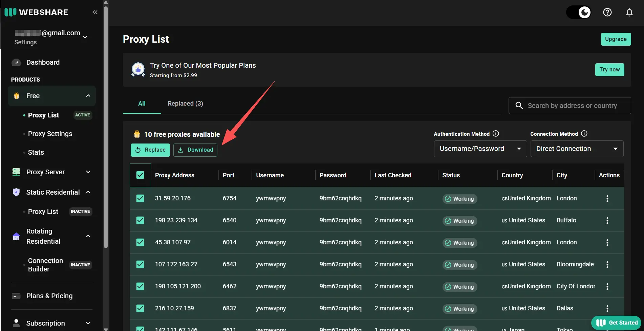Open actions menu for proxy 31.59.20.176
Screen dimensions: 644x331
[x=607, y=198]
